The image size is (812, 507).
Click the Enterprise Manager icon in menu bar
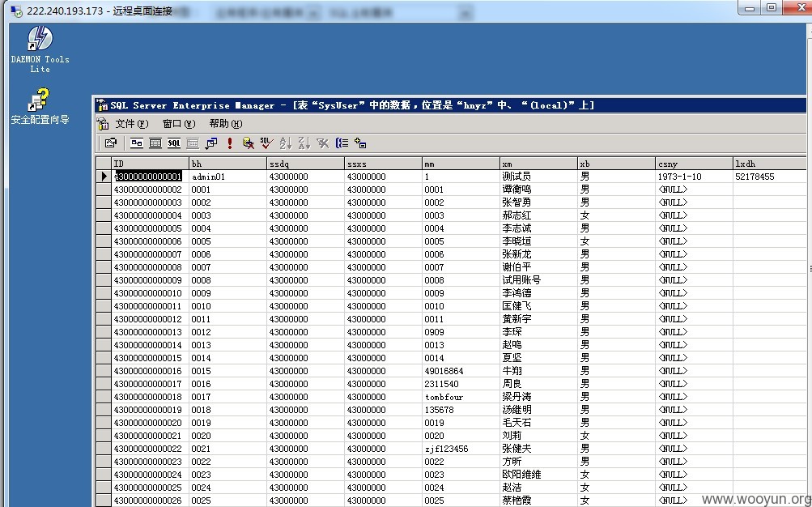[x=103, y=124]
